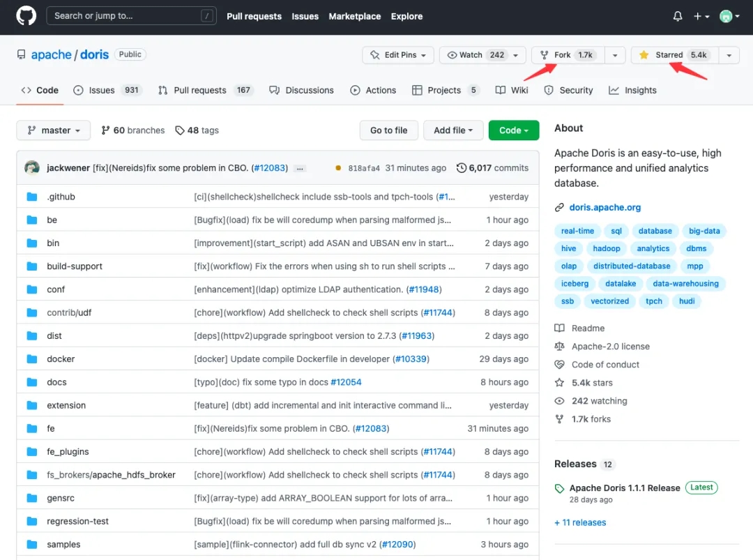Screen dimensions: 753x560
Task: Click the license scale icon
Action: point(559,347)
